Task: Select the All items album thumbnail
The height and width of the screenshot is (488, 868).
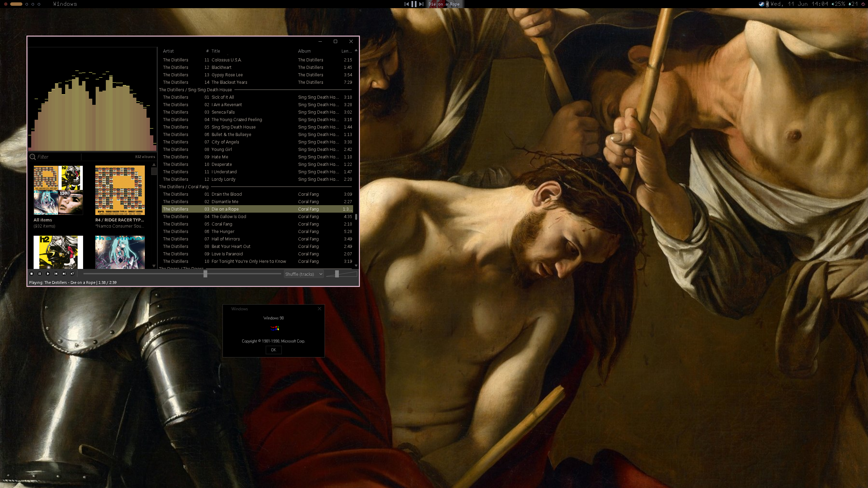Action: point(58,190)
